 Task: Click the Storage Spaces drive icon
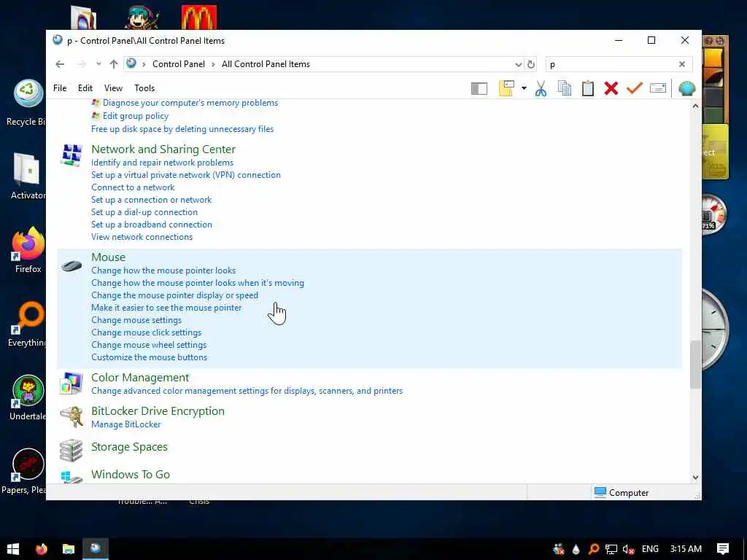tap(71, 451)
